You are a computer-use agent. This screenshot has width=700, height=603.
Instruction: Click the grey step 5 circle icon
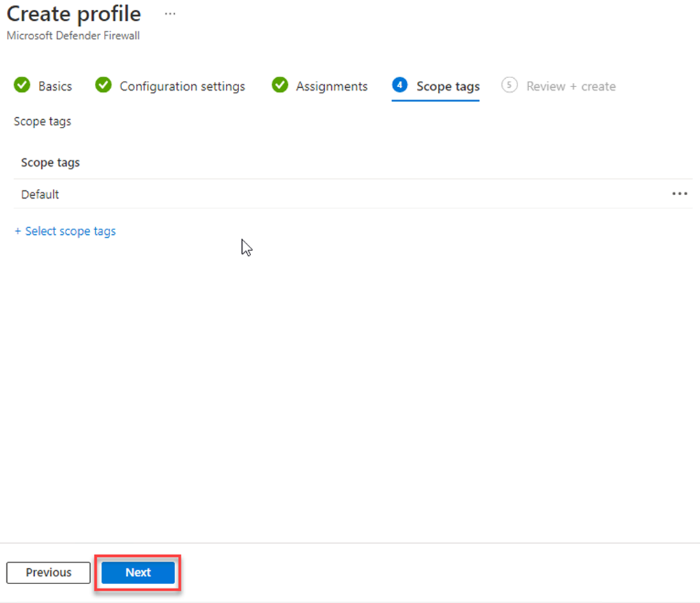(510, 85)
